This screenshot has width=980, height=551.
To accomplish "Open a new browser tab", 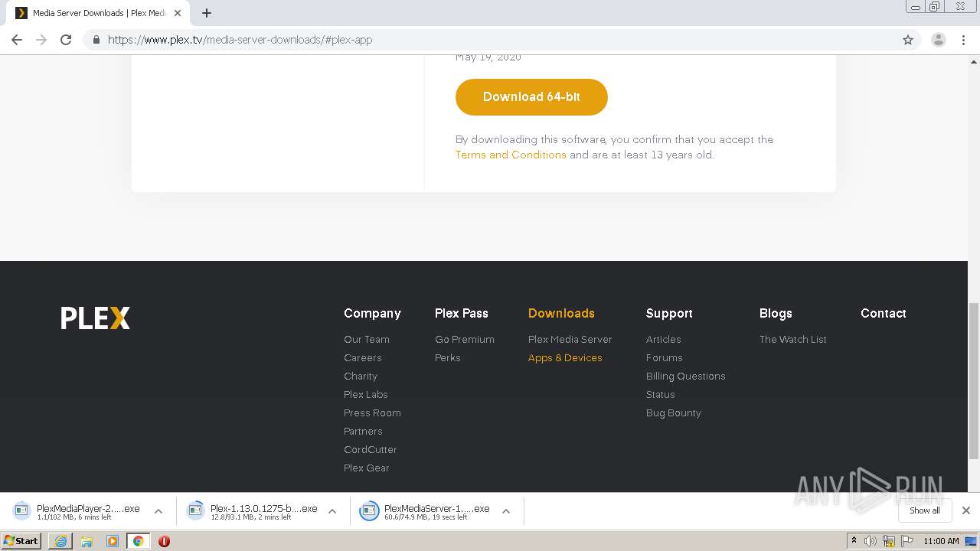I will click(207, 13).
